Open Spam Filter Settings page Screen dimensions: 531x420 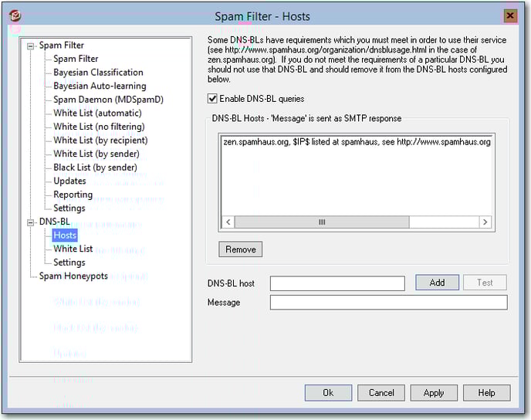point(69,208)
